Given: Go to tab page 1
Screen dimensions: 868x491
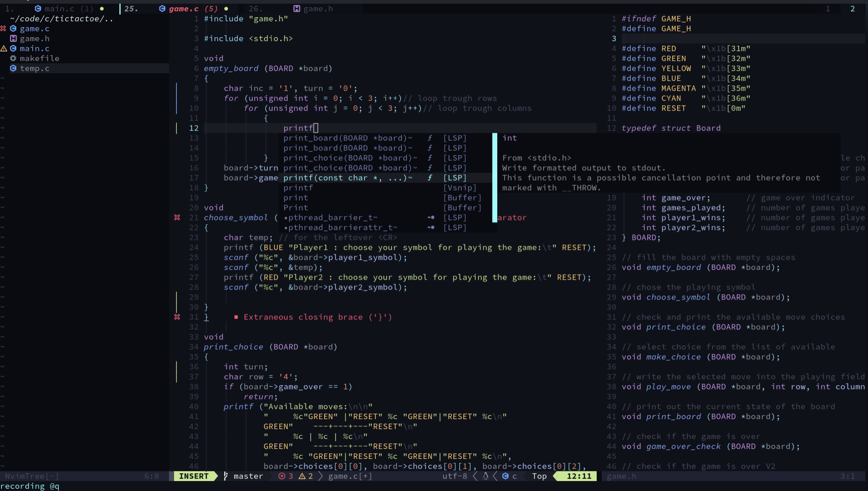Looking at the screenshot, I should click(828, 9).
